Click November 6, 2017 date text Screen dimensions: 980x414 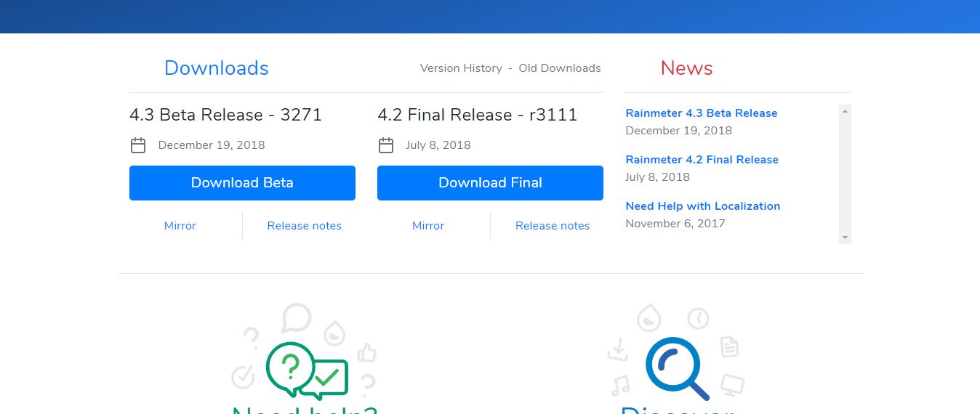click(675, 224)
